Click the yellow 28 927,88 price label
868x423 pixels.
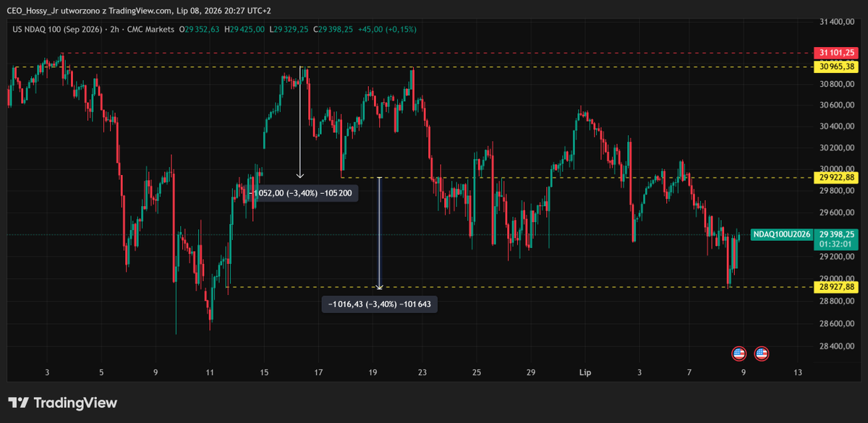(837, 287)
